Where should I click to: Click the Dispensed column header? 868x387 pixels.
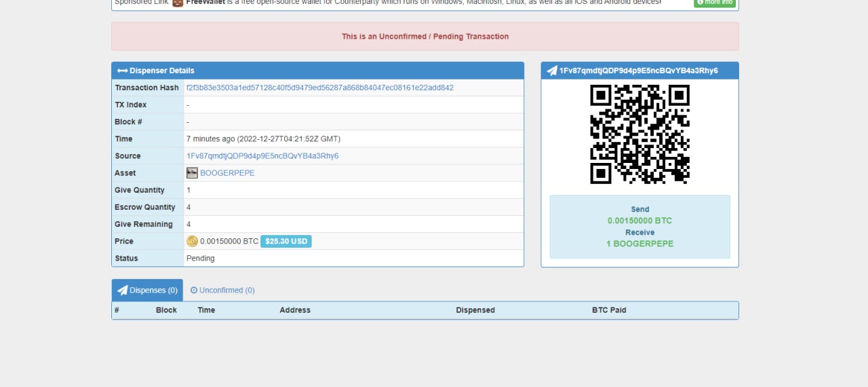pos(475,310)
